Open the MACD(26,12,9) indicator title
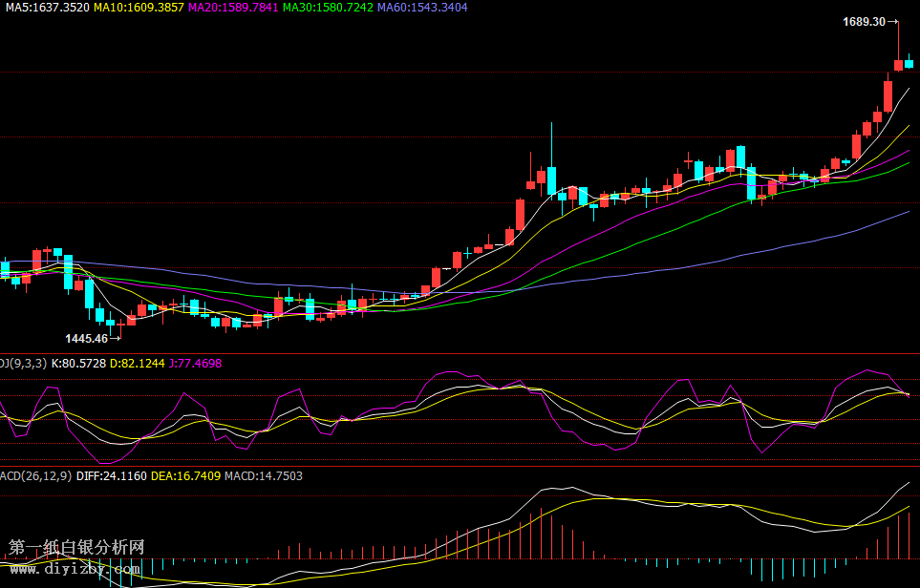 pos(35,475)
